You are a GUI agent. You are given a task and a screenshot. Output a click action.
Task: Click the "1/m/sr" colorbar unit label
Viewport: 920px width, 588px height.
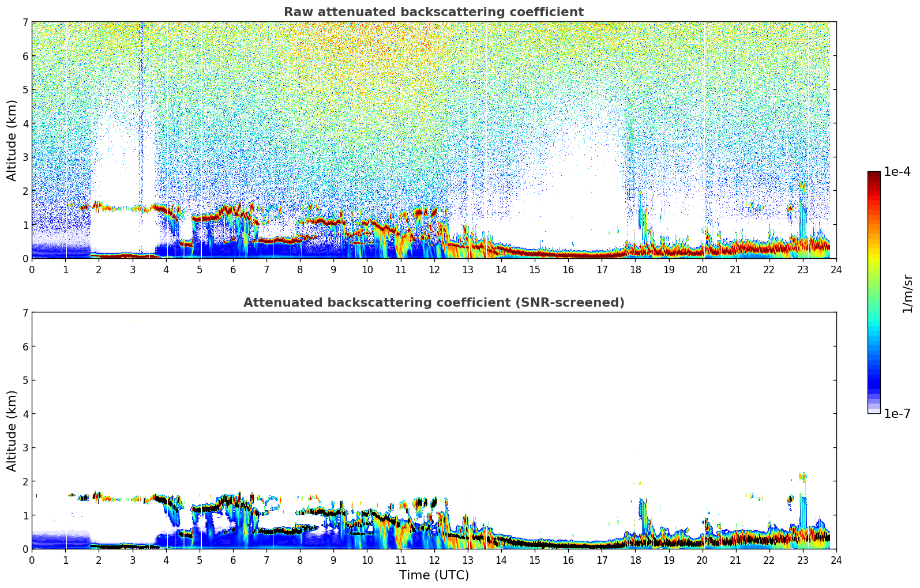tap(907, 293)
